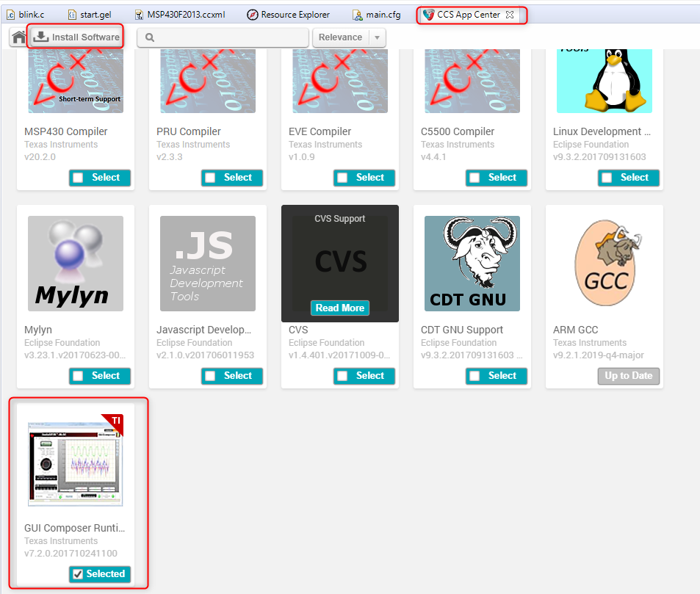Open the PRU Compiler thumbnail
The height and width of the screenshot is (594, 700).
(x=208, y=81)
